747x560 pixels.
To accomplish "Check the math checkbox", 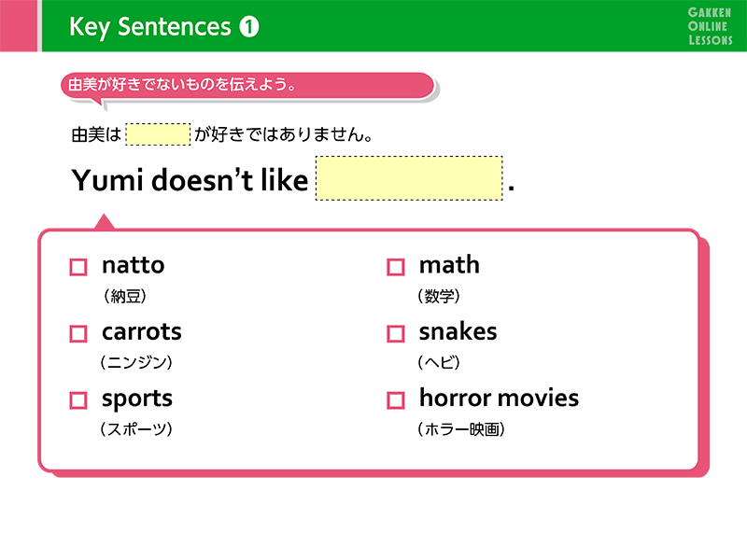I will pyautogui.click(x=396, y=267).
